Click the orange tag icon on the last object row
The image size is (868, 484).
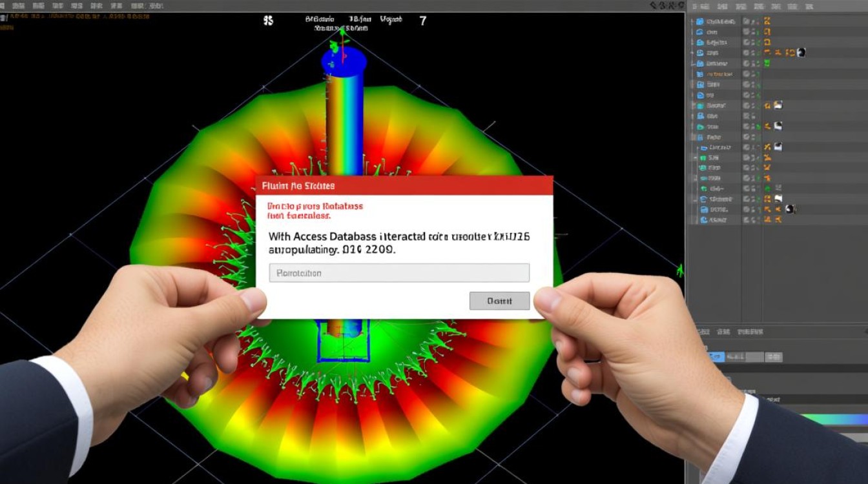767,220
